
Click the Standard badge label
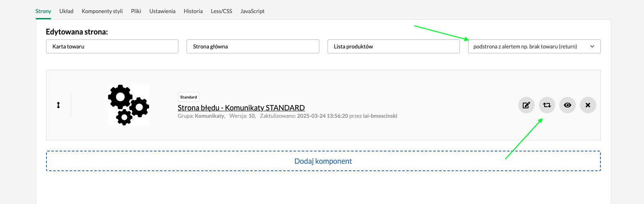[x=189, y=97]
